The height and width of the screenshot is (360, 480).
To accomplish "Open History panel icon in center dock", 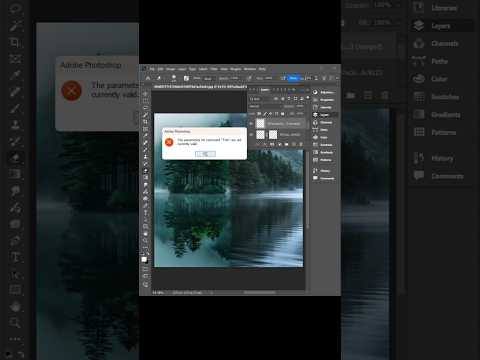I will (315, 171).
